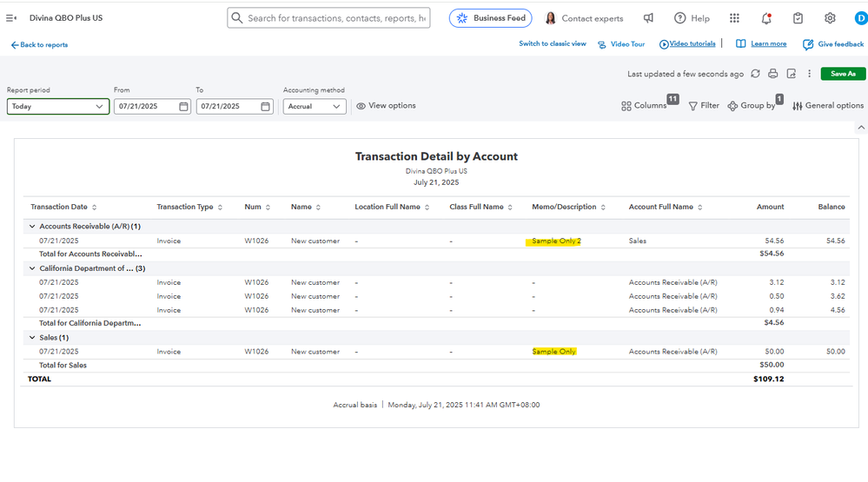868x482 pixels.
Task: Open the Report period dropdown
Action: pos(57,107)
